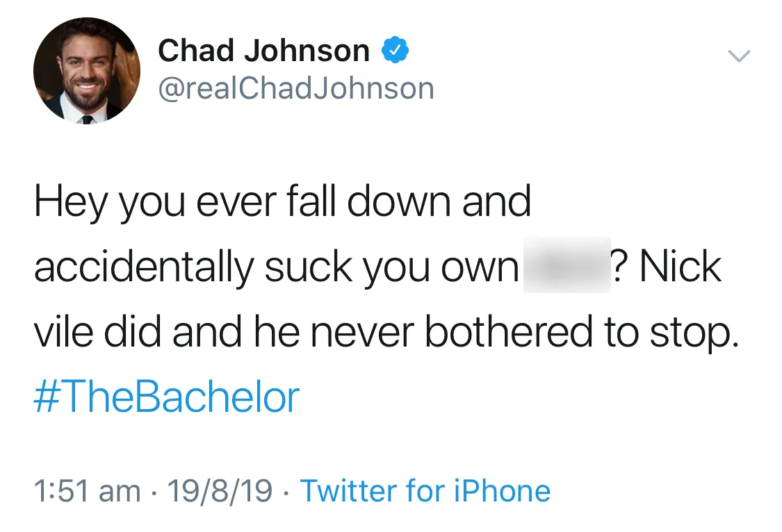The image size is (782, 532).
Task: Click the blue verified badge
Action: coord(395,51)
